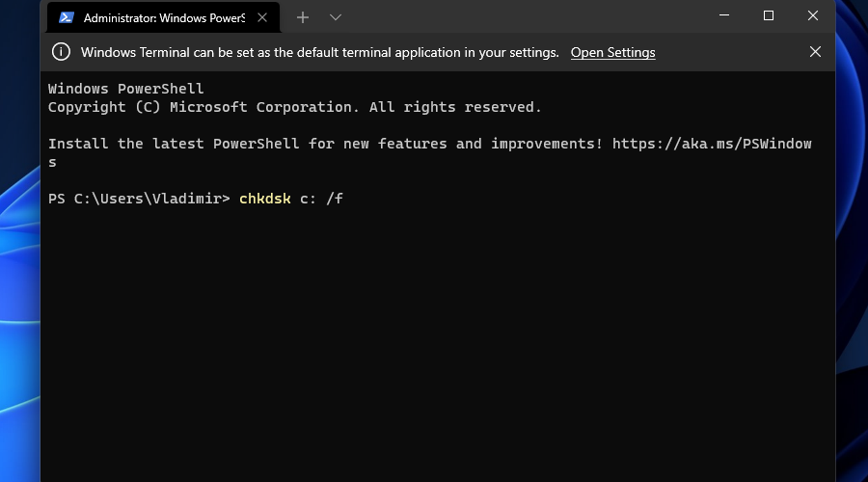Click the PowerShell icon on the tab
868x482 pixels.
(67, 17)
